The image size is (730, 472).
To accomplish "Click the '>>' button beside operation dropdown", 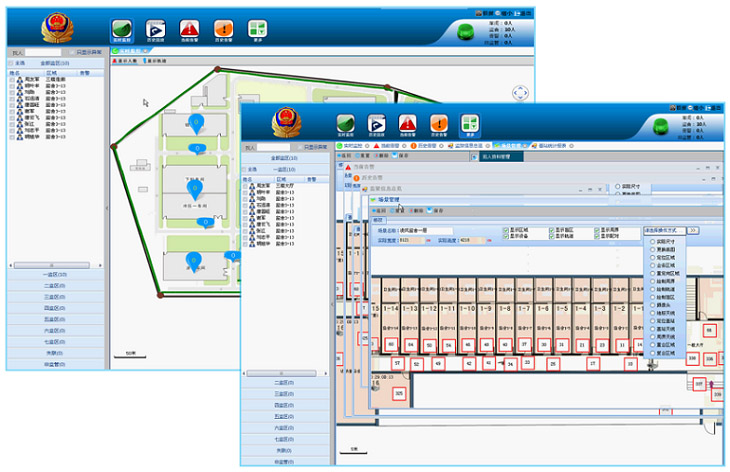I will tap(693, 230).
